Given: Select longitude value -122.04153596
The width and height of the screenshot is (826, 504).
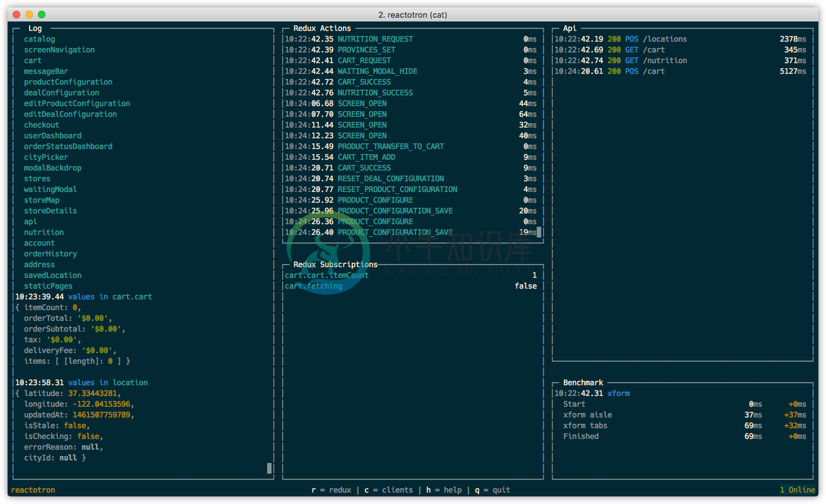Looking at the screenshot, I should 101,404.
